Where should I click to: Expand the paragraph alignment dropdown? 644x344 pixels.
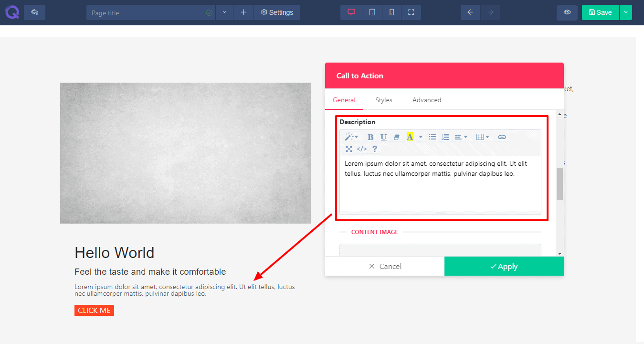click(x=461, y=137)
